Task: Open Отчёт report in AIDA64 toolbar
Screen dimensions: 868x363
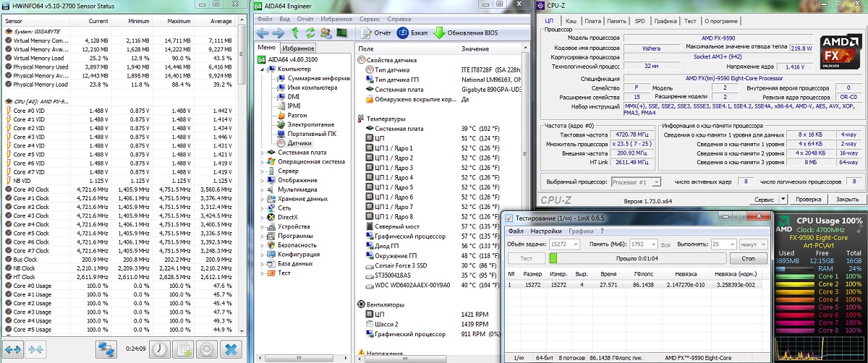Action: coord(376,33)
